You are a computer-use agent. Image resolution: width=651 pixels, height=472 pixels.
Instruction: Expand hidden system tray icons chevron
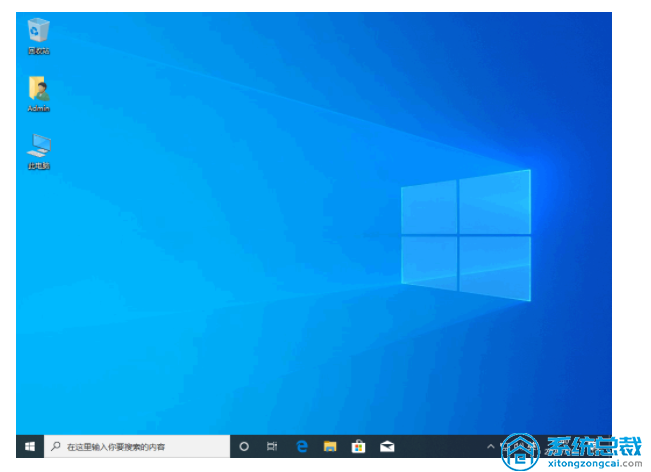(490, 446)
